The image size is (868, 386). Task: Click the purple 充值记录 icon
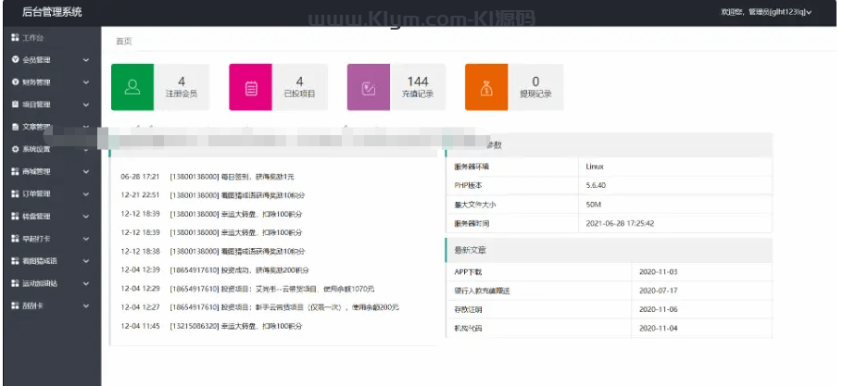coord(369,88)
